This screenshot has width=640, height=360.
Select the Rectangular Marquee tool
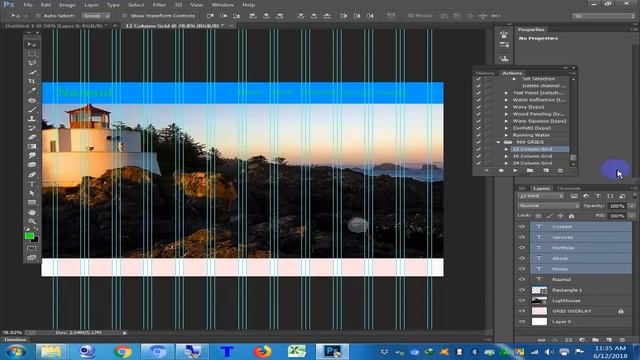(32, 53)
